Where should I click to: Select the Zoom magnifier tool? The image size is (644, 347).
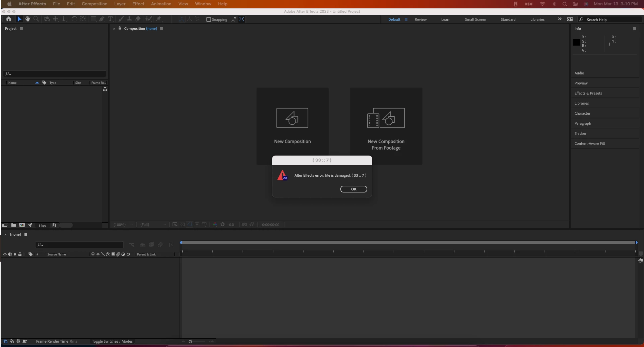tap(36, 19)
